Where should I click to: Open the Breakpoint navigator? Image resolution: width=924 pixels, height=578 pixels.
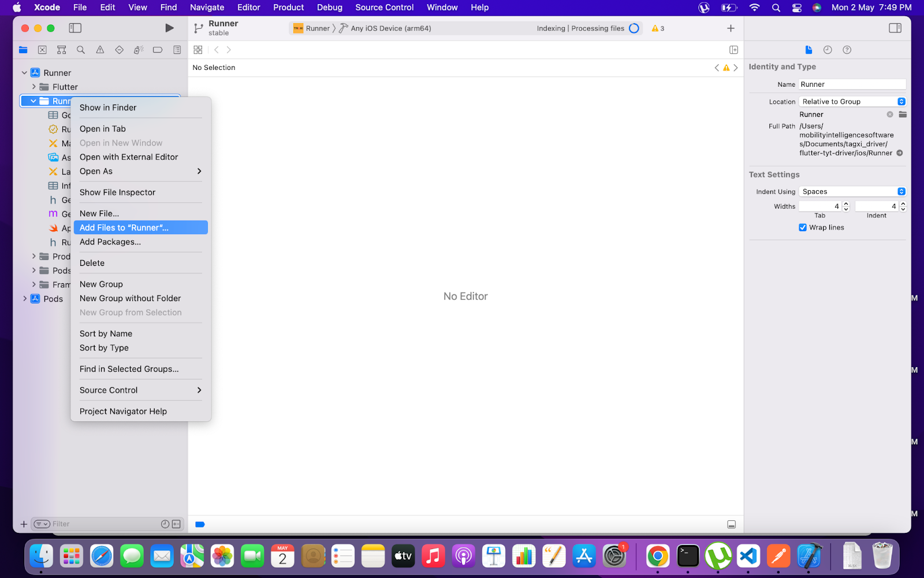point(157,50)
